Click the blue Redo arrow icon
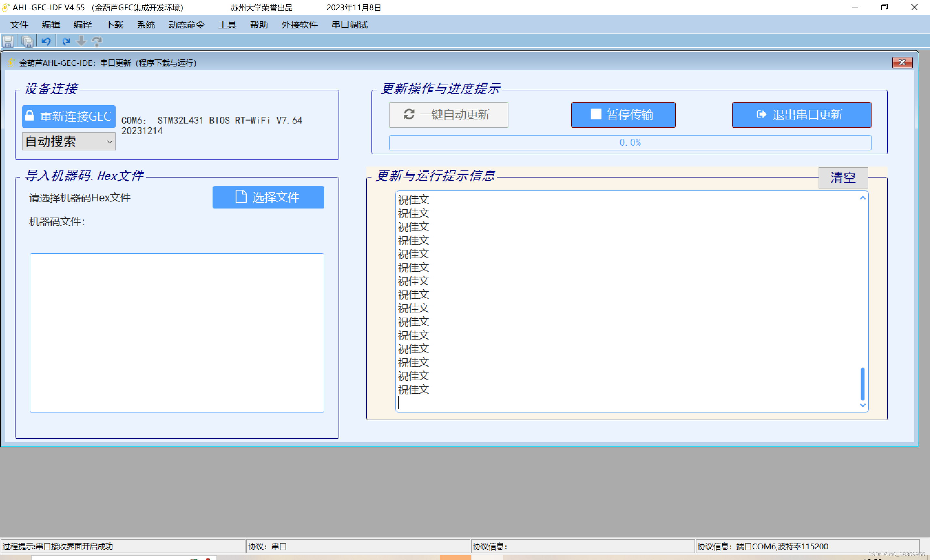 (x=66, y=41)
